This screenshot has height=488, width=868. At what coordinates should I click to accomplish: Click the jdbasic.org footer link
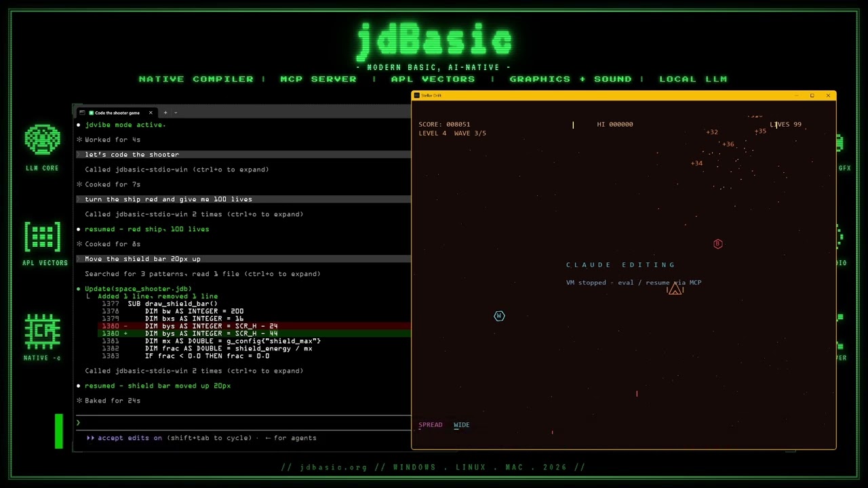(x=334, y=467)
